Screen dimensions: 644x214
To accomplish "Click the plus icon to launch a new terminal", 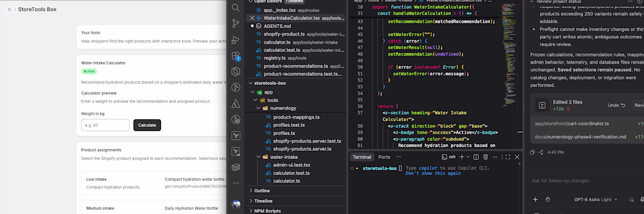I will 462,157.
